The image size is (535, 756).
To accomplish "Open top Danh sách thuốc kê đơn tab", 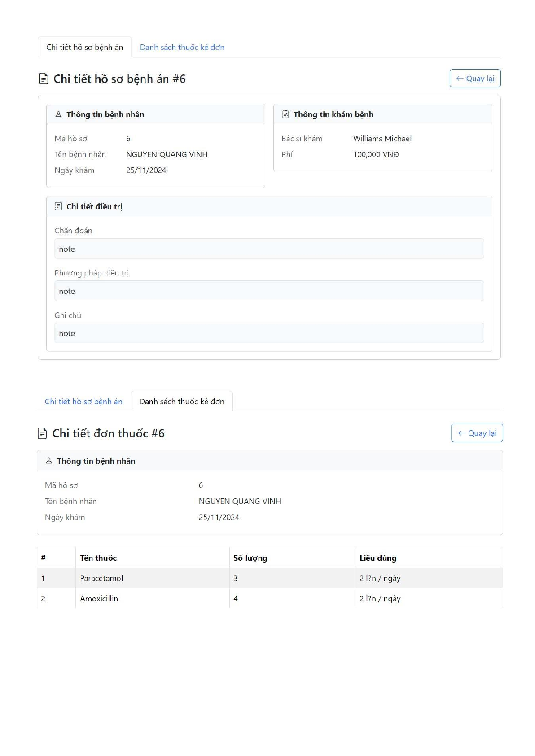I will 182,47.
